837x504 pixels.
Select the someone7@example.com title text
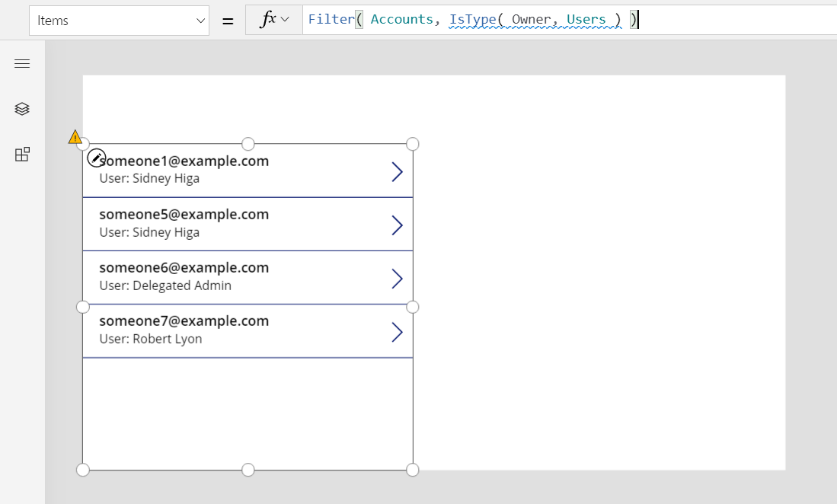(x=184, y=321)
